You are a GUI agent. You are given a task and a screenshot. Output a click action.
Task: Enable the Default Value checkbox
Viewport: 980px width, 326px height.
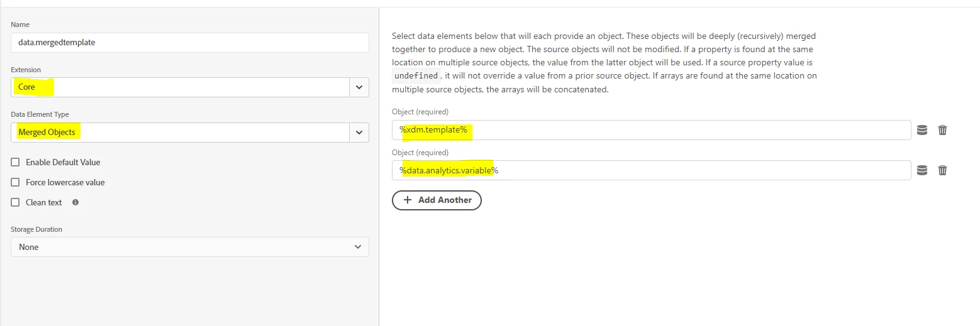point(15,162)
